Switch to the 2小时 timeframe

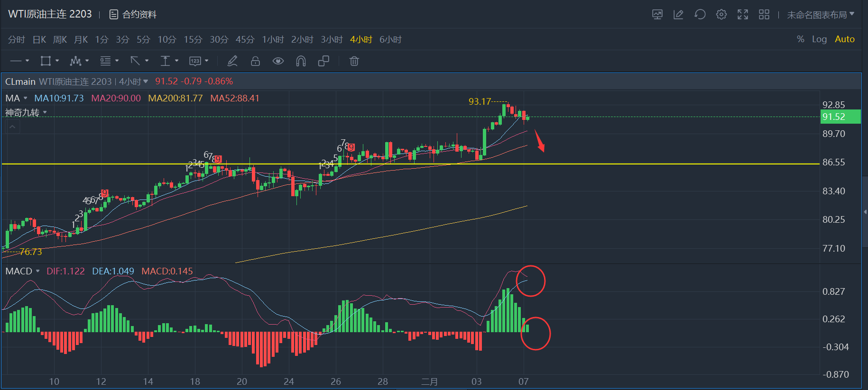coord(303,39)
